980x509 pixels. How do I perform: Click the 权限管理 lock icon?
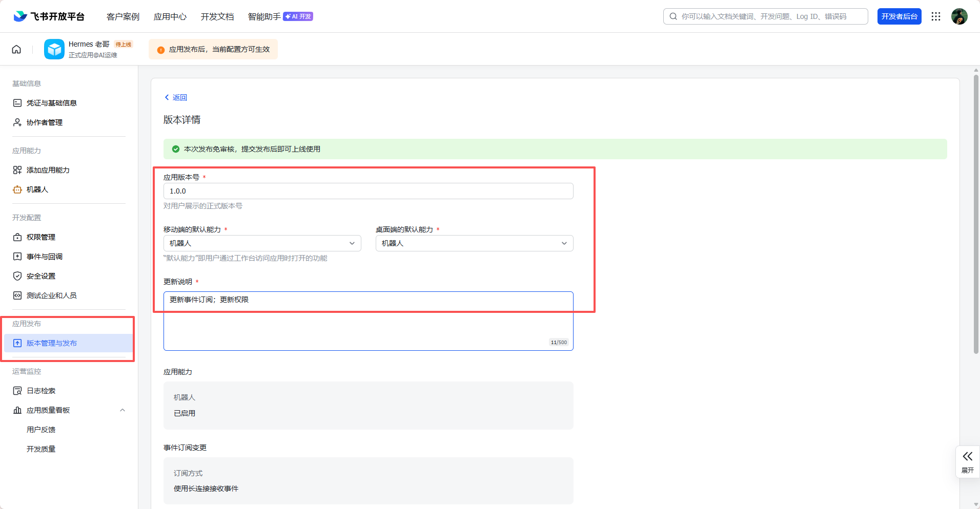coord(17,237)
